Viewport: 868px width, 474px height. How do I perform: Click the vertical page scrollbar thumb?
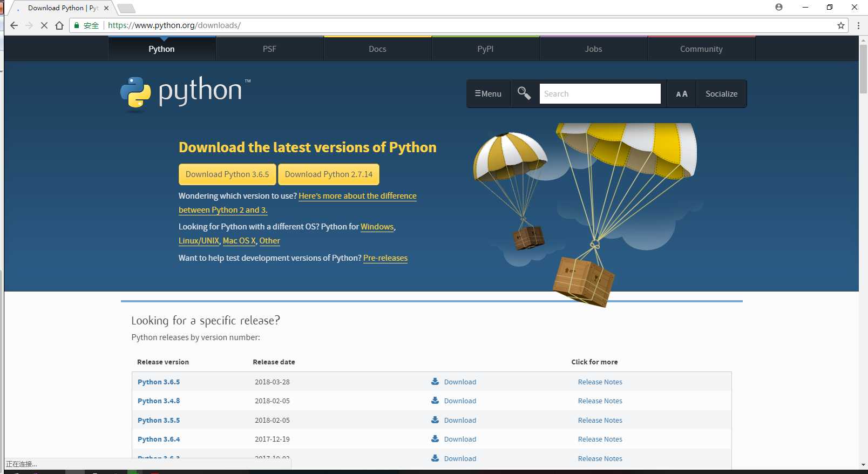click(x=863, y=69)
